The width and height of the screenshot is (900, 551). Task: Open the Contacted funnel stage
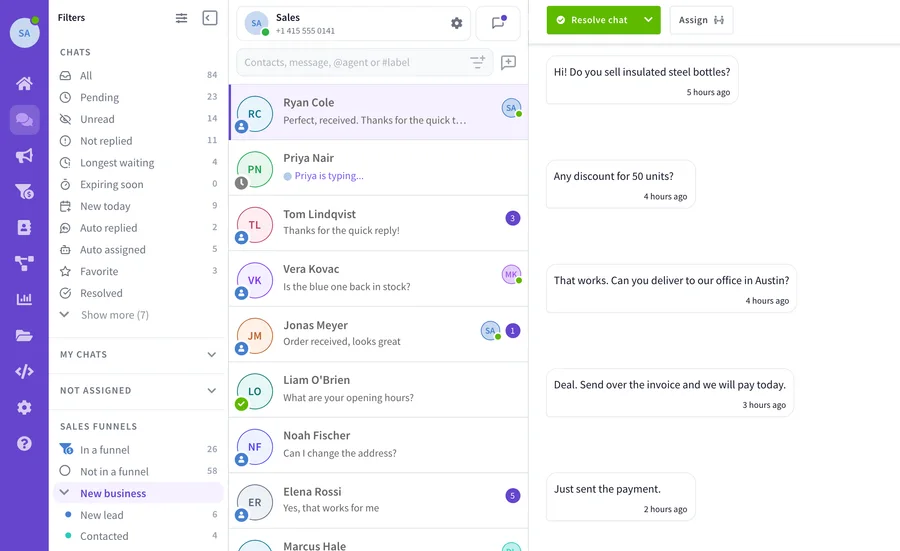[138, 536]
